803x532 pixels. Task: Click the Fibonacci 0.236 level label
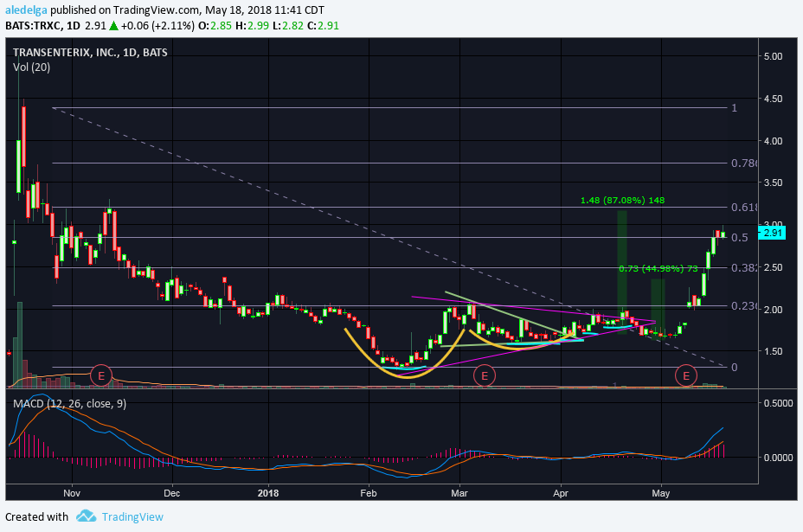click(x=743, y=305)
